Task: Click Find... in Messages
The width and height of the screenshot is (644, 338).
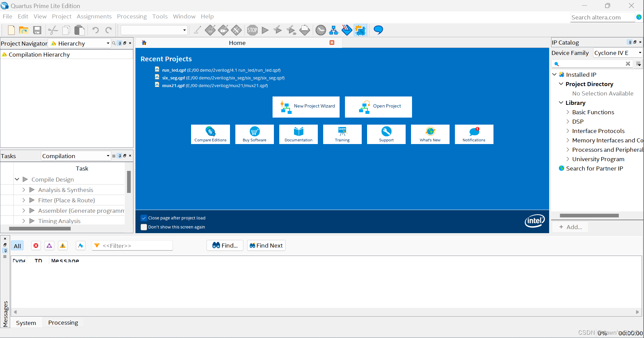Action: pyautogui.click(x=225, y=246)
